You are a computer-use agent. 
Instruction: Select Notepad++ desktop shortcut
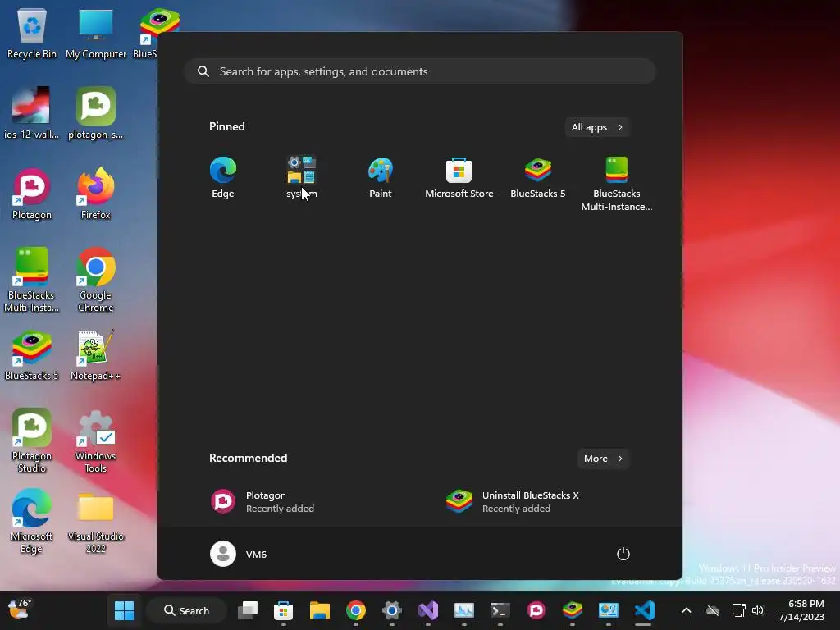(x=96, y=355)
